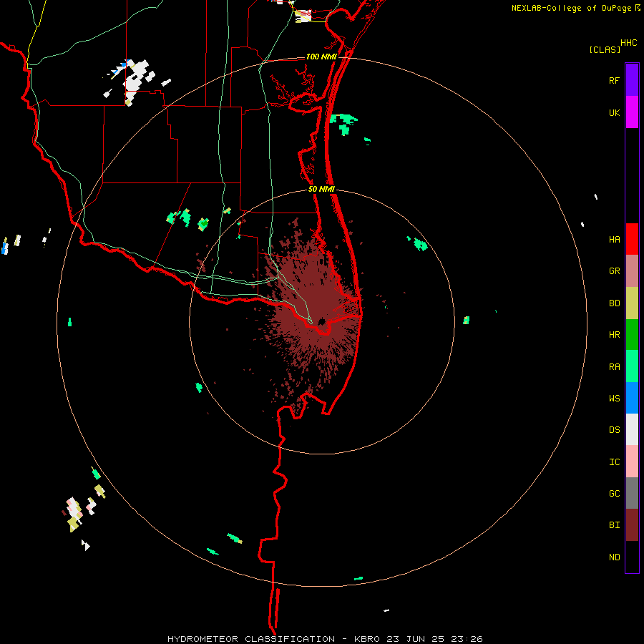
Task: Click the HA red legend swatch
Action: coord(632,239)
